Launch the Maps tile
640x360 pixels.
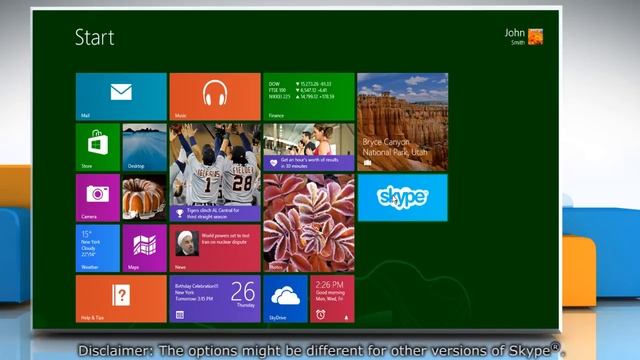coord(145,248)
